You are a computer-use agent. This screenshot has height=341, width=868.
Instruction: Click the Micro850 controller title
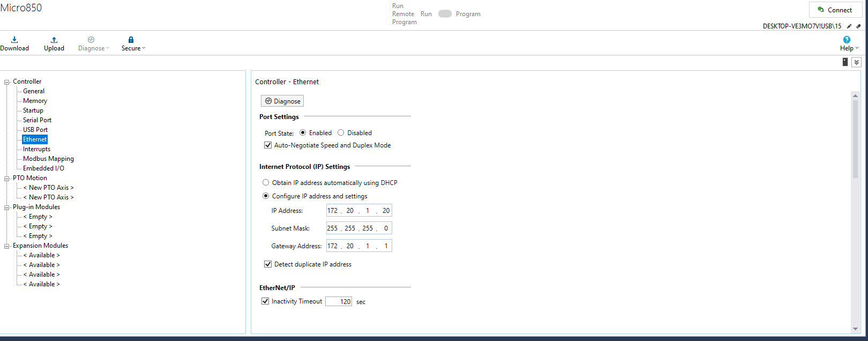pos(21,8)
